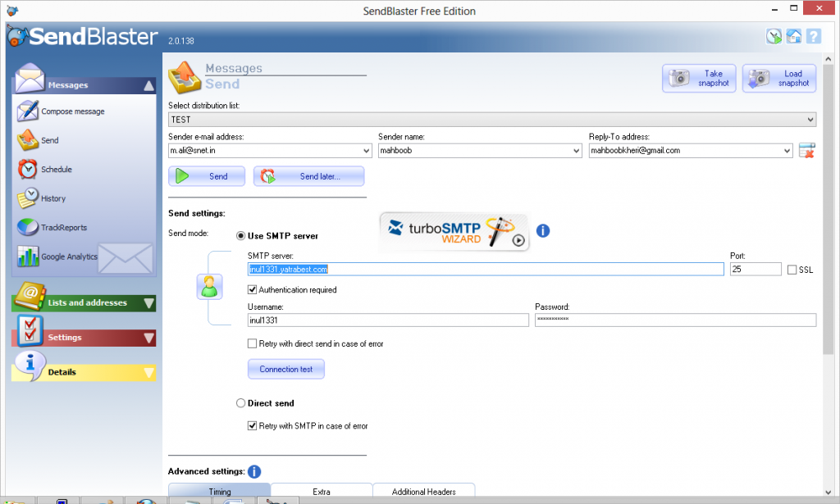Click the delete icon next to Reply-To address
The image size is (840, 504).
(x=806, y=151)
